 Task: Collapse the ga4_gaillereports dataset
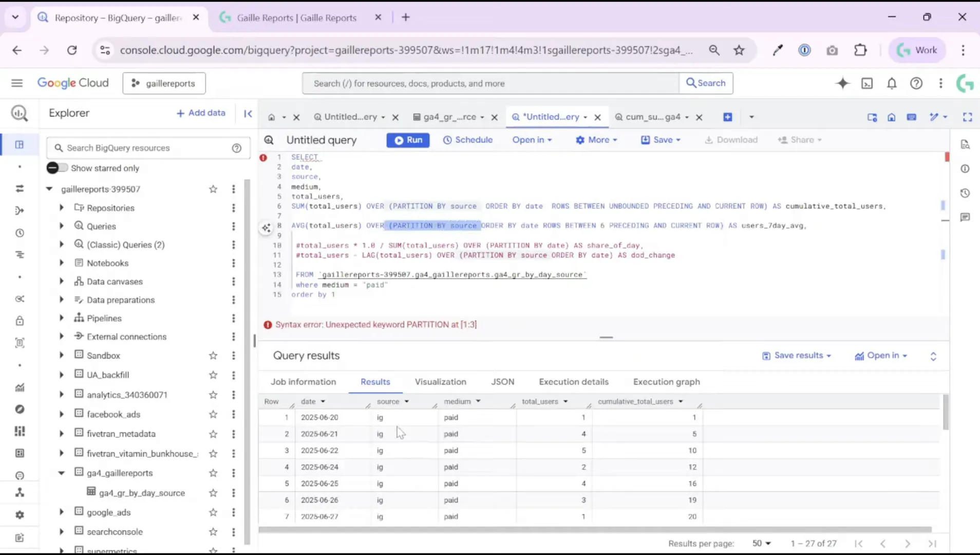pos(61,473)
